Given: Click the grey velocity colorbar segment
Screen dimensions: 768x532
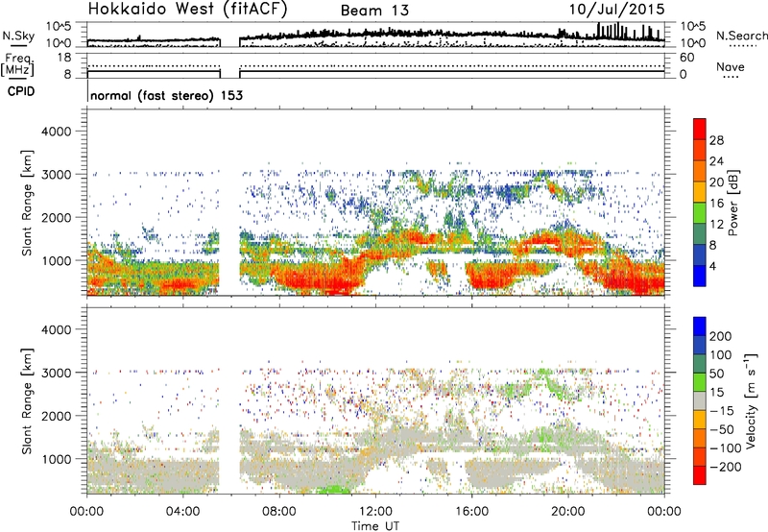Looking at the screenshot, I should click(x=700, y=400).
